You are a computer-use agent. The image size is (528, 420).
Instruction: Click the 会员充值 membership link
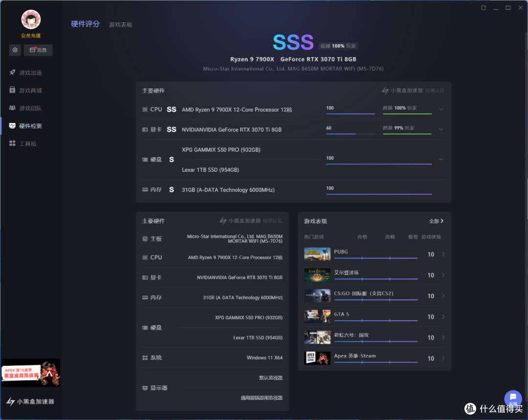tap(31, 36)
